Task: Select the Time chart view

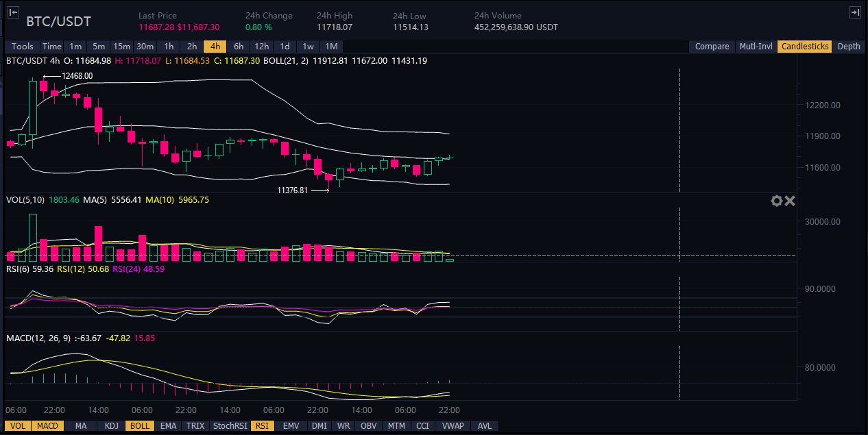Action: pos(51,47)
